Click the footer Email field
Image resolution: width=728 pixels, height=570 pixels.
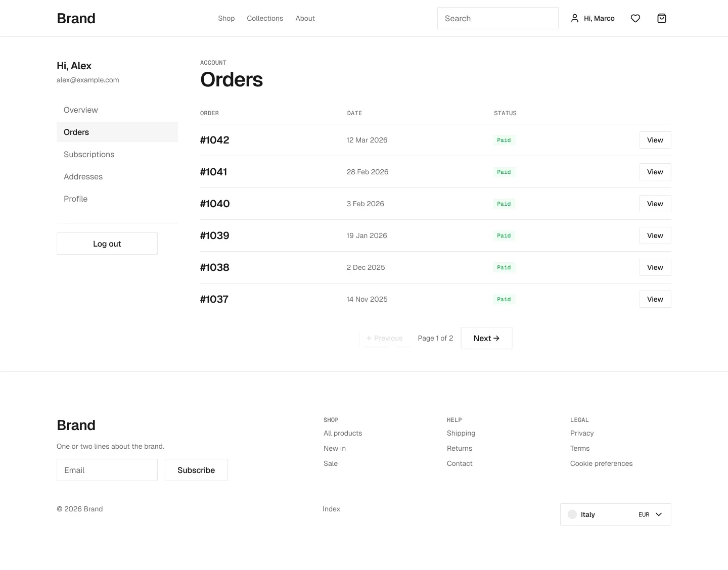point(107,470)
